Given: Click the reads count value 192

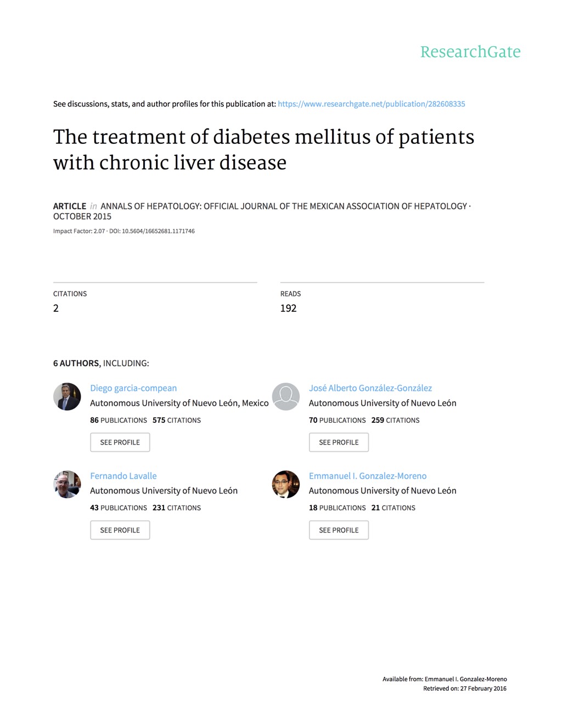Looking at the screenshot, I should (288, 309).
